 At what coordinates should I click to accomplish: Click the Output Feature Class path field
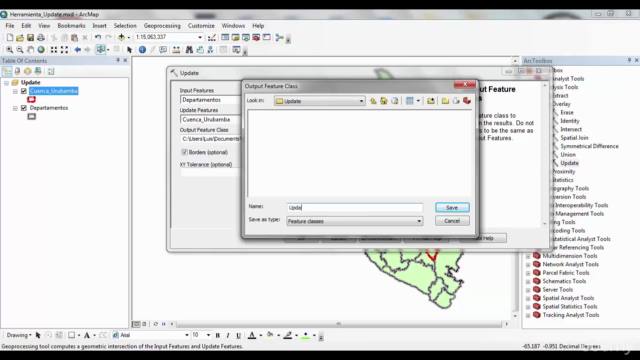click(210, 139)
